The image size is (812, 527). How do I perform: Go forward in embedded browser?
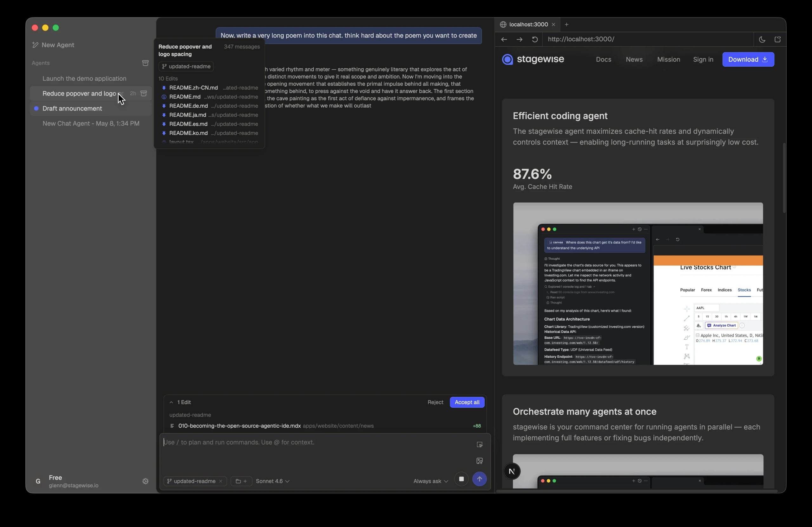tap(519, 39)
